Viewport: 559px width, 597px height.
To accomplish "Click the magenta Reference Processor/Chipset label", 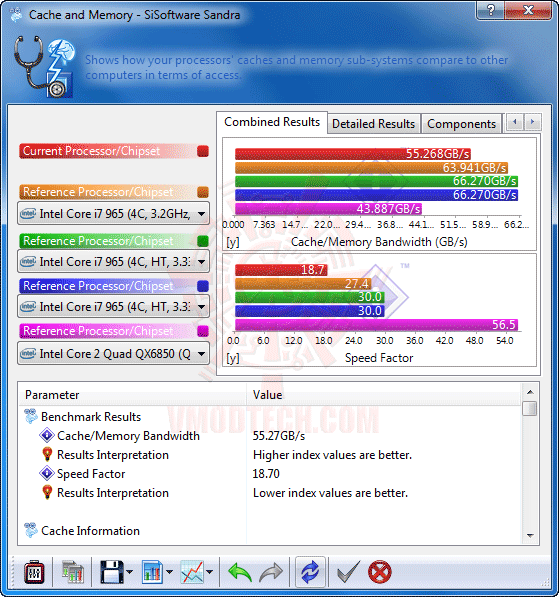I will click(x=98, y=331).
